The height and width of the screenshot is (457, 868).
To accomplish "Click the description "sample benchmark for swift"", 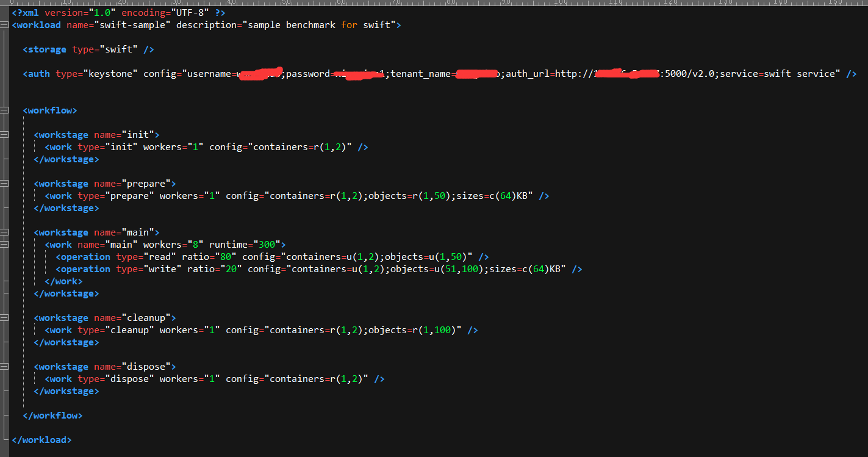I will [319, 25].
